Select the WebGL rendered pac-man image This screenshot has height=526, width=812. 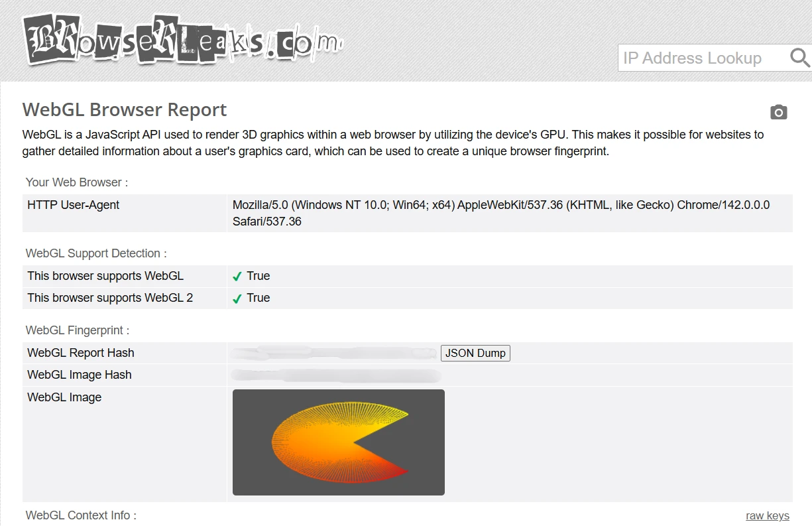(338, 442)
